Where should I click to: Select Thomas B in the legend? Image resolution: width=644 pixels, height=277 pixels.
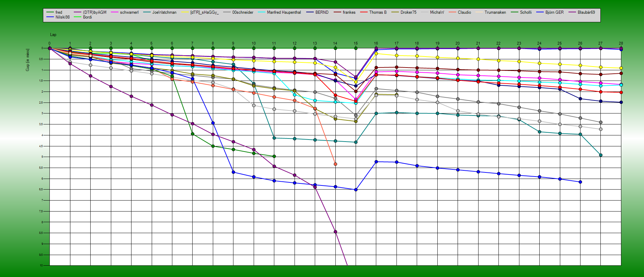pos(373,12)
